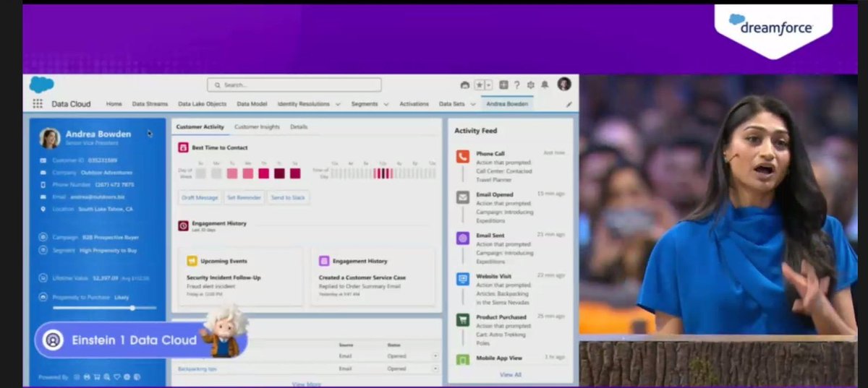This screenshot has height=388, width=868.
Task: Switch to Customer Activity tab
Action: point(200,126)
